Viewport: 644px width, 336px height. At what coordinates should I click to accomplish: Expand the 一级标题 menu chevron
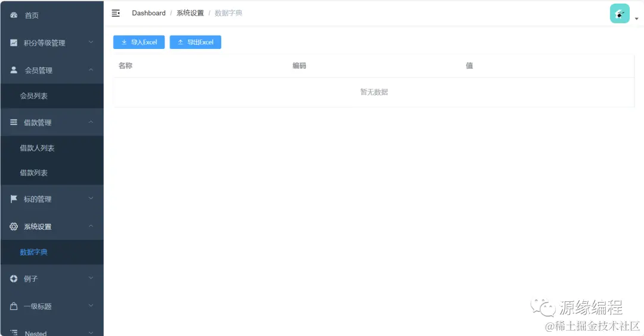click(x=91, y=306)
